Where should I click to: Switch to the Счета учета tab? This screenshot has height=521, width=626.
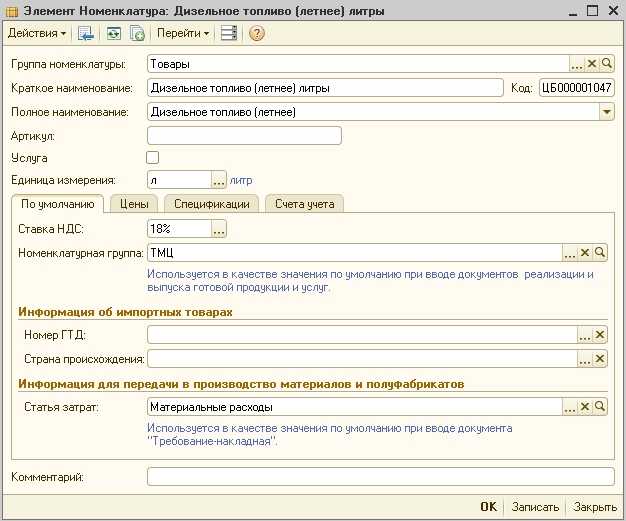[x=305, y=204]
